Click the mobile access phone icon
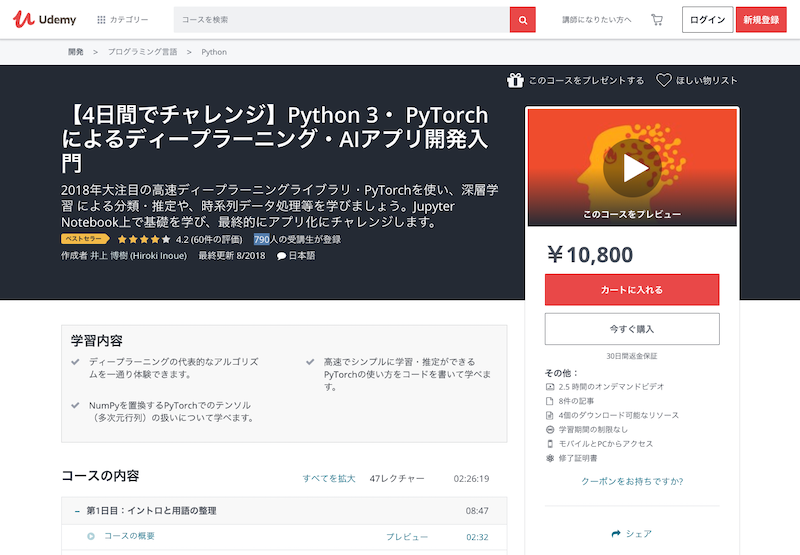This screenshot has height=555, width=800. click(x=550, y=444)
